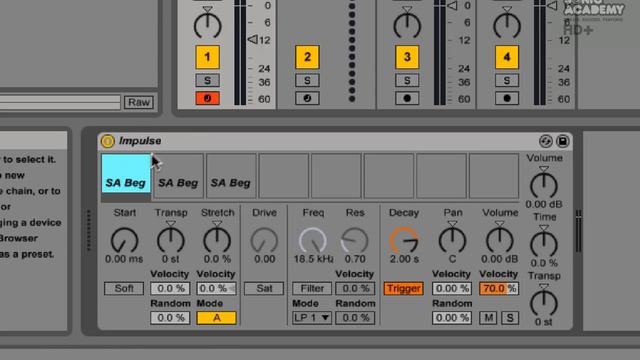Select the first SA Beg sample slot
The image size is (640, 360).
pos(126,173)
